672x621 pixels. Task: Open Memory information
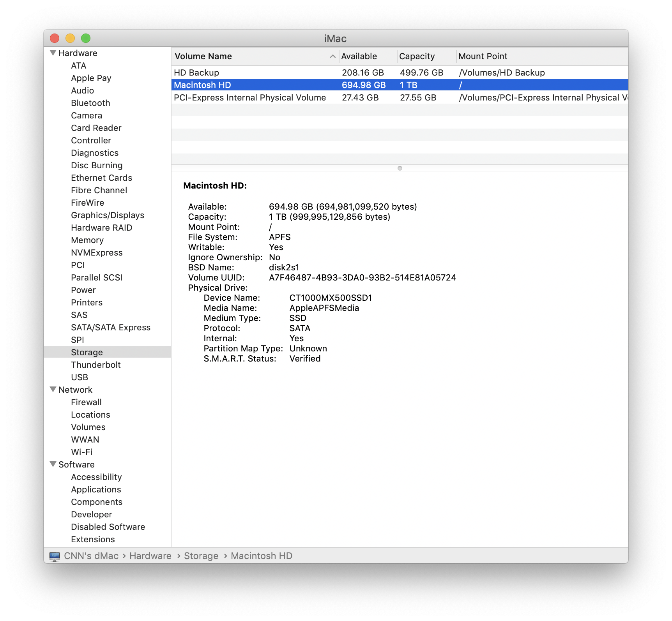[x=87, y=240]
